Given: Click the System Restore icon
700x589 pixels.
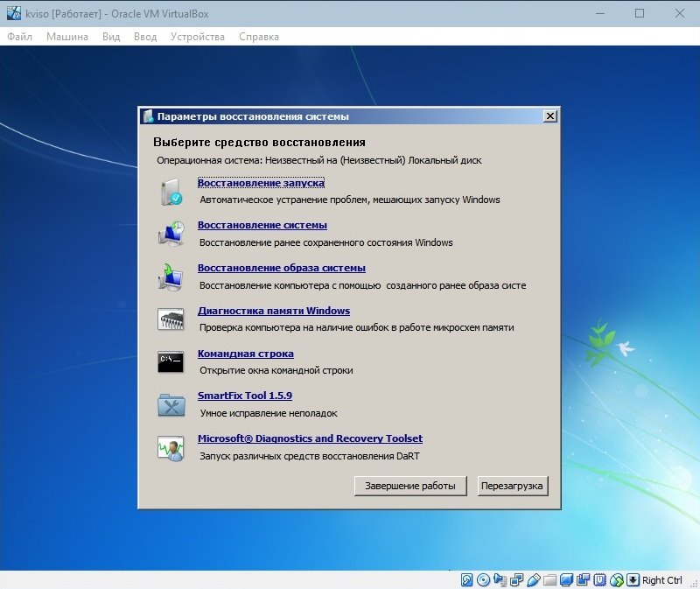Looking at the screenshot, I should coord(171,234).
